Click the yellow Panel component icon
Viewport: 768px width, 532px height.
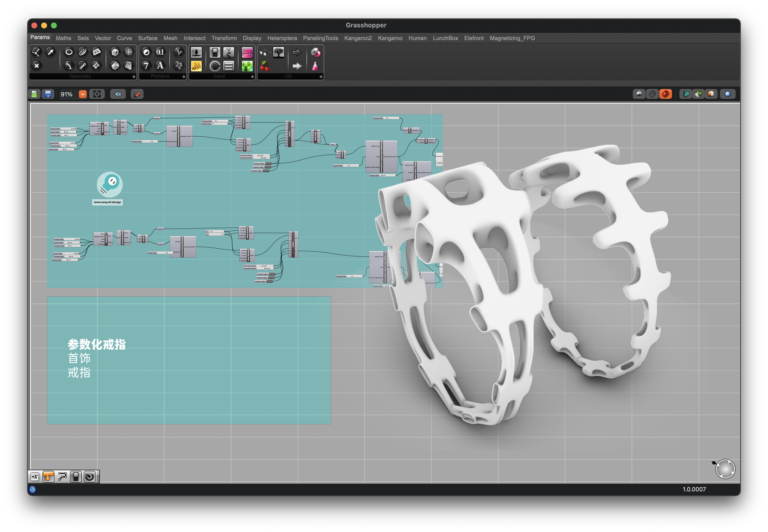point(196,66)
